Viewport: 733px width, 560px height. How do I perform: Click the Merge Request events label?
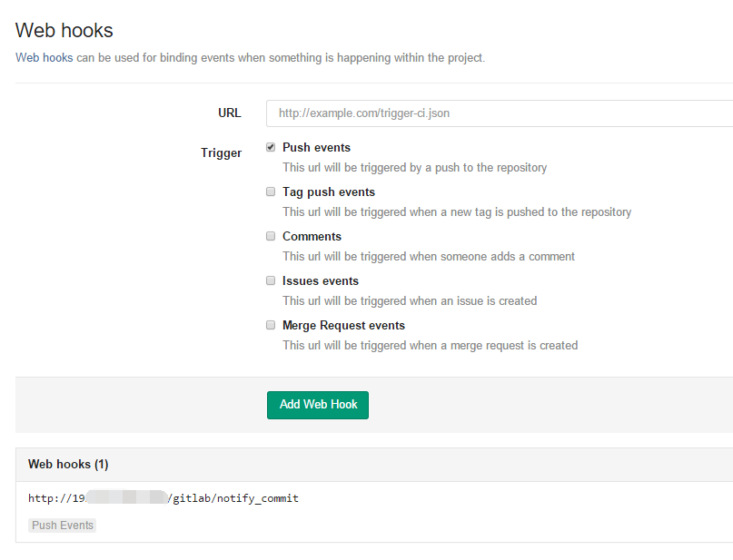click(343, 326)
